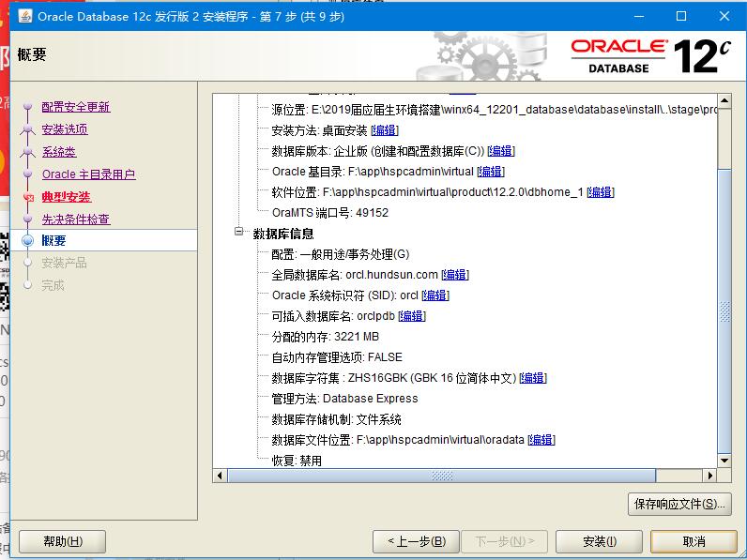Click the horizontal scrollbar thumb
This screenshot has width=747, height=560.
pos(442,476)
